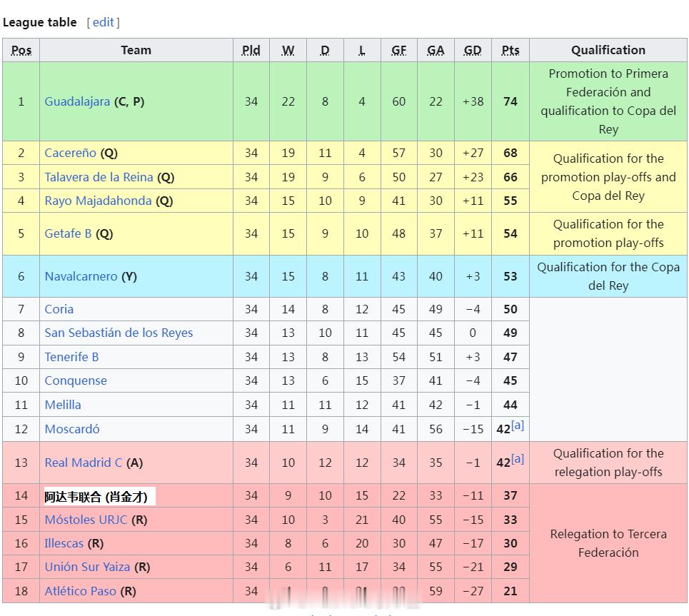This screenshot has height=616, width=689.
Task: Click the League table heading
Action: [x=39, y=22]
